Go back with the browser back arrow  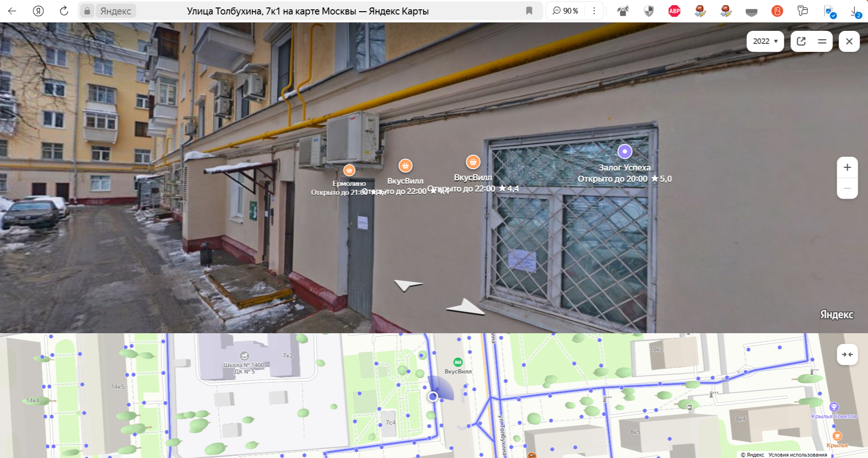click(x=12, y=11)
